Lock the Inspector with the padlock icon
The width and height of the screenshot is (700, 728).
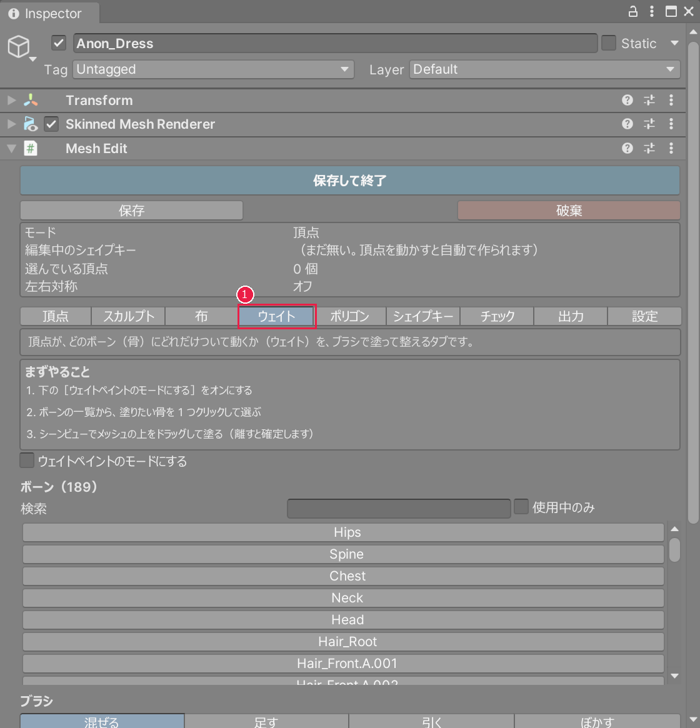(632, 12)
